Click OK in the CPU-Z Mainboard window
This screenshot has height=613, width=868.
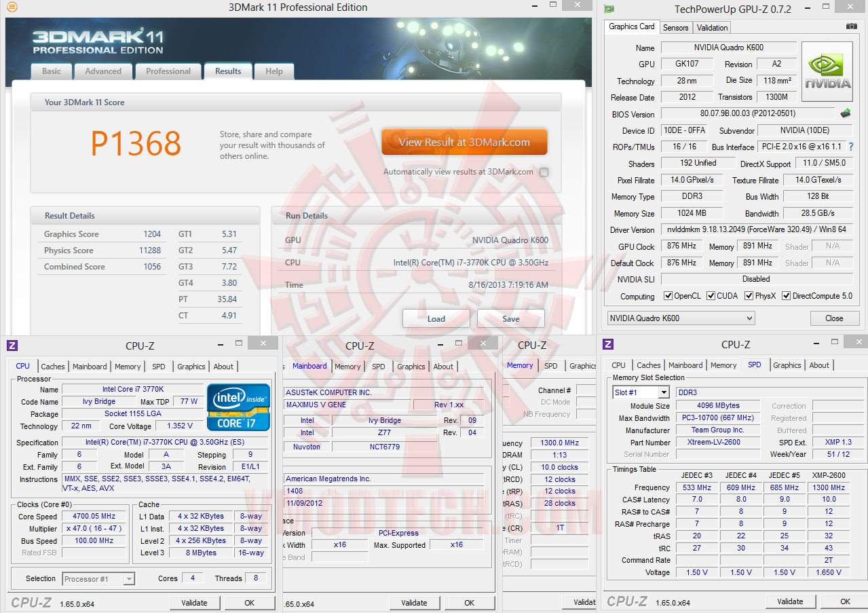tap(470, 603)
